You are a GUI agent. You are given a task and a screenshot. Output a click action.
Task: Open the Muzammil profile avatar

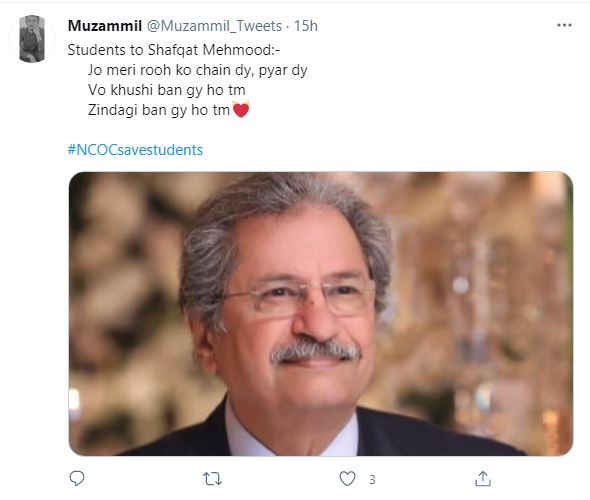pyautogui.click(x=32, y=38)
